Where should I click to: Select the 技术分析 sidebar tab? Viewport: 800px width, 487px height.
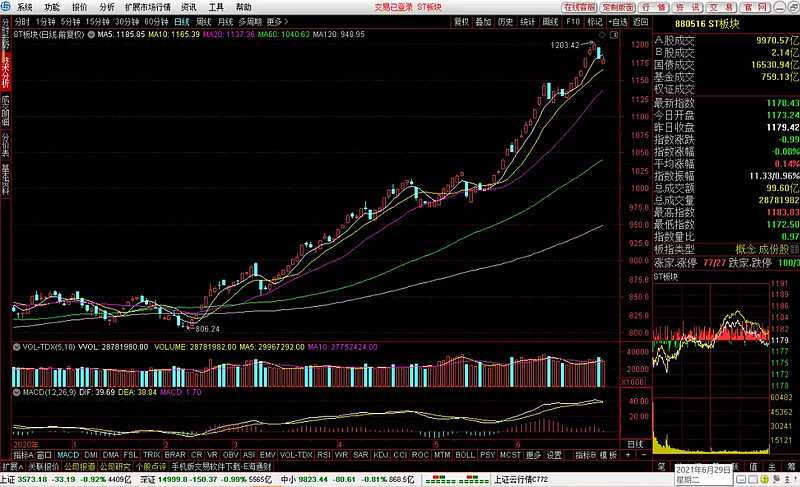click(6, 71)
